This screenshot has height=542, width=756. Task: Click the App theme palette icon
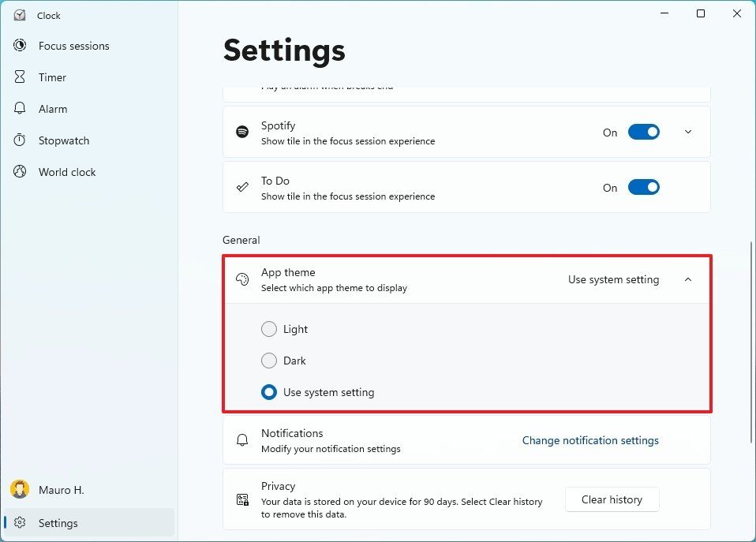tap(241, 279)
